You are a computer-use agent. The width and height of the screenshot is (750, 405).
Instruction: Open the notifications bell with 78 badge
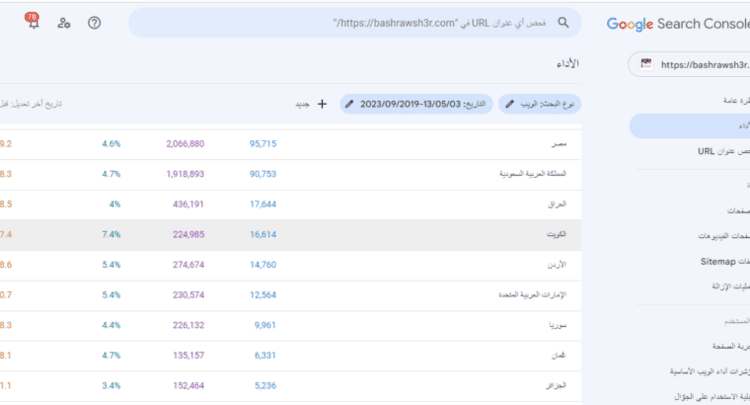pos(33,22)
